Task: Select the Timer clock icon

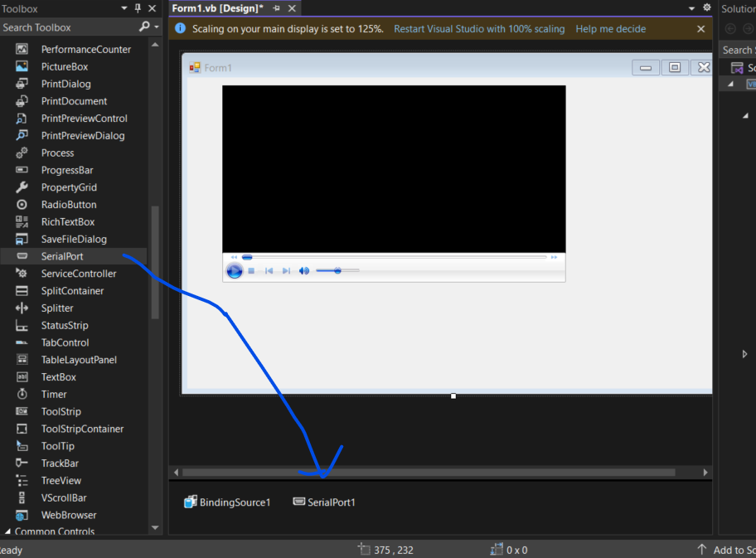Action: [x=22, y=394]
